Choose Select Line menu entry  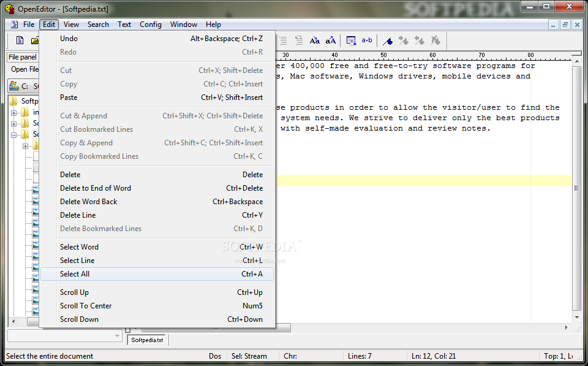point(157,261)
